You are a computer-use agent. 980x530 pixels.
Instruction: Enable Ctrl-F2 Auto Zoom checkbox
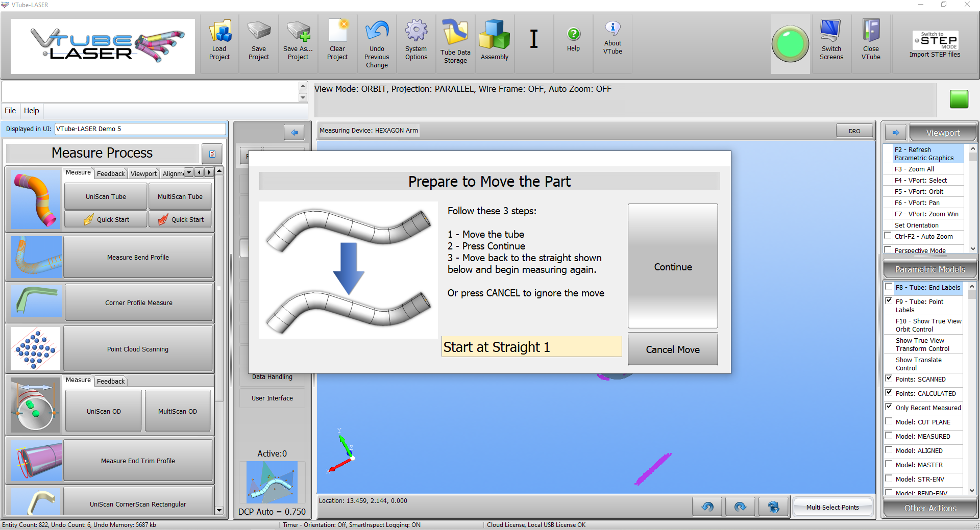[x=888, y=236]
